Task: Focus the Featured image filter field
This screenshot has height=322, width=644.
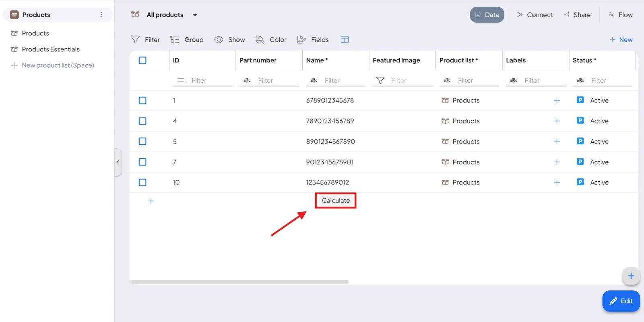Action: 411,80
